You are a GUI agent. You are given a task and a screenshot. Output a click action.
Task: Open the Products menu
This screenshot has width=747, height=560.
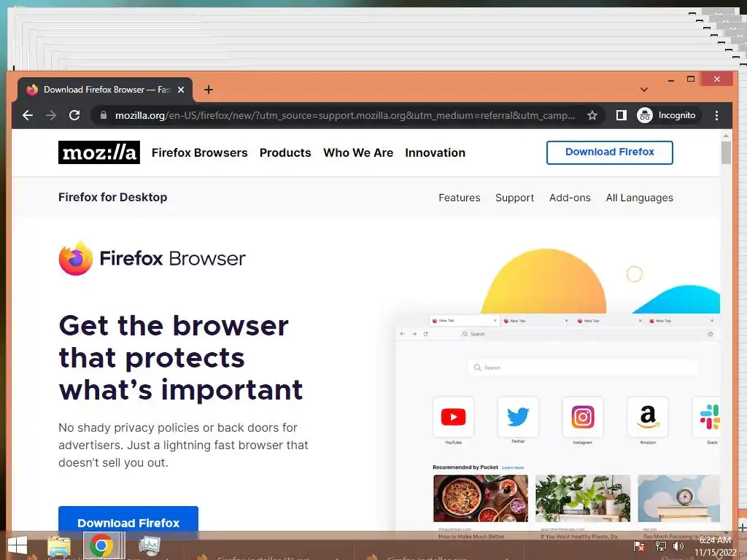click(x=285, y=153)
